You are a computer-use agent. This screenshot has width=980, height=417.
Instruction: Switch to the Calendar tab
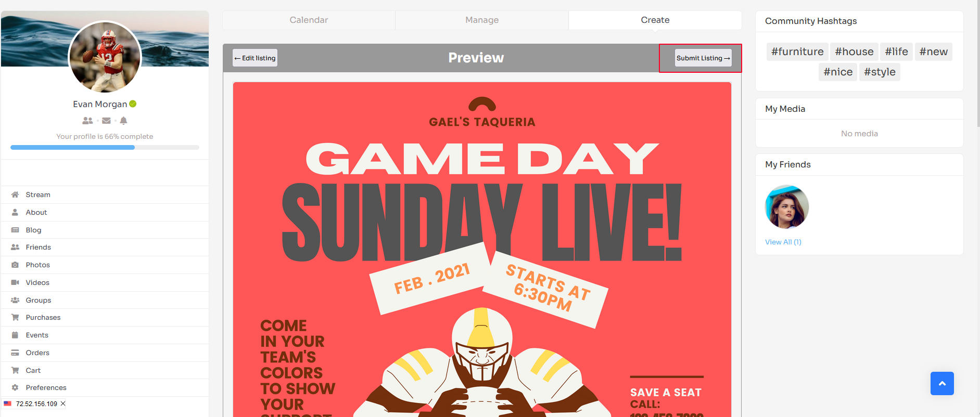tap(309, 20)
